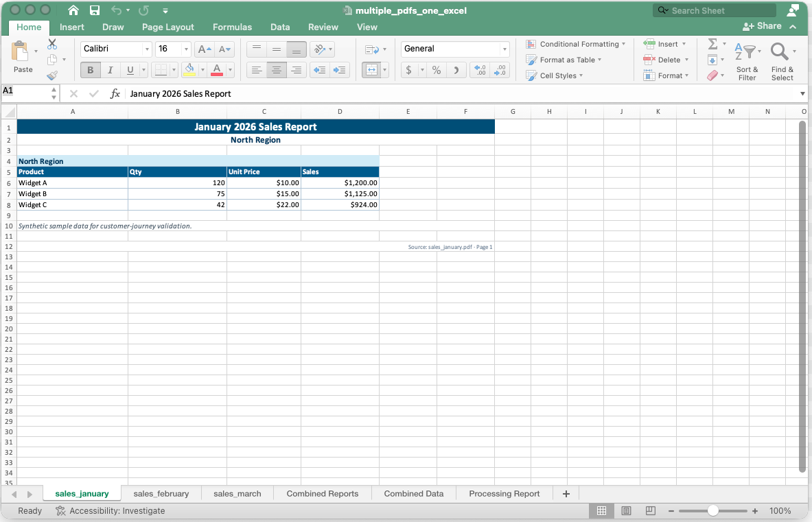Click the Share button
Image resolution: width=812 pixels, height=522 pixels.
click(x=762, y=26)
